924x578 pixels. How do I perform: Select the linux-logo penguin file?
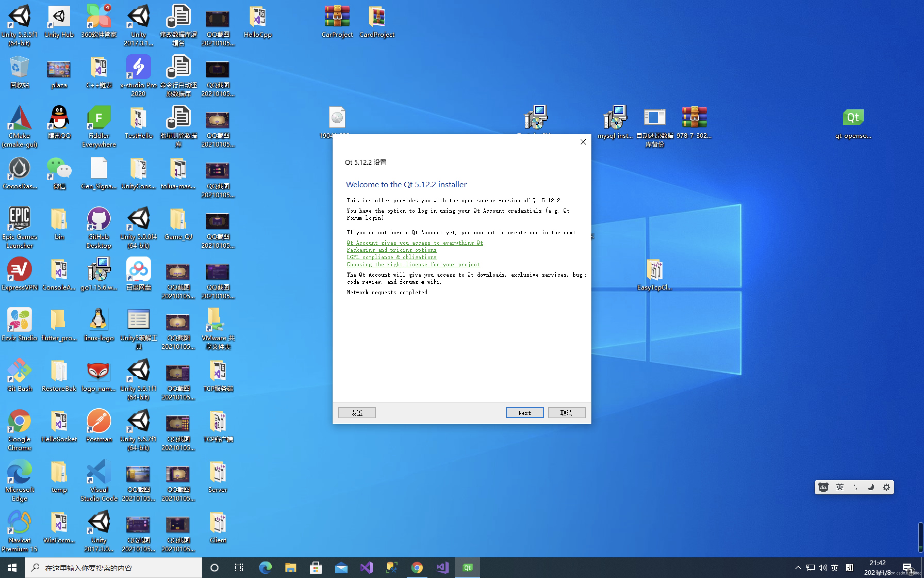tap(98, 325)
